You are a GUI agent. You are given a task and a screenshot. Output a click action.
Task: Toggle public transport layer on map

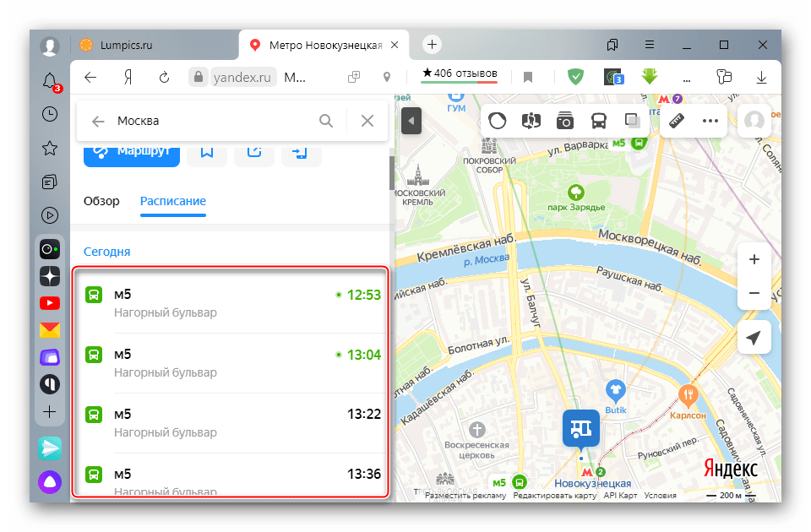598,121
